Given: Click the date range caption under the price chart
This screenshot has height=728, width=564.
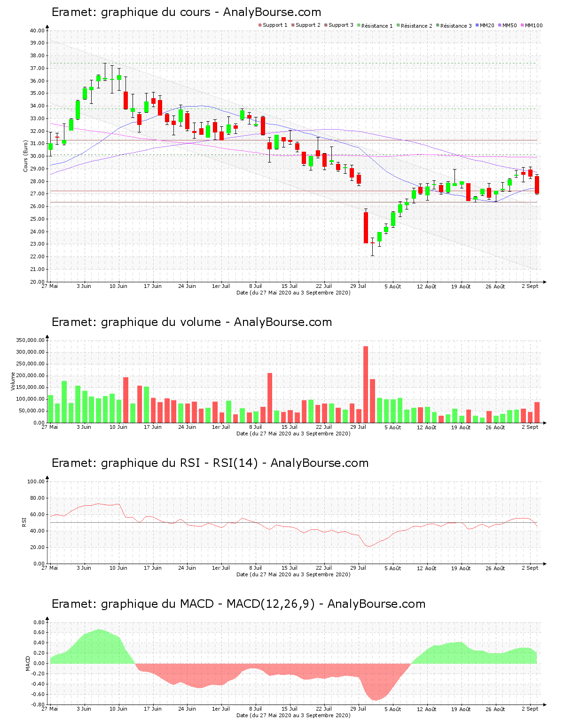Looking at the screenshot, I should [293, 293].
